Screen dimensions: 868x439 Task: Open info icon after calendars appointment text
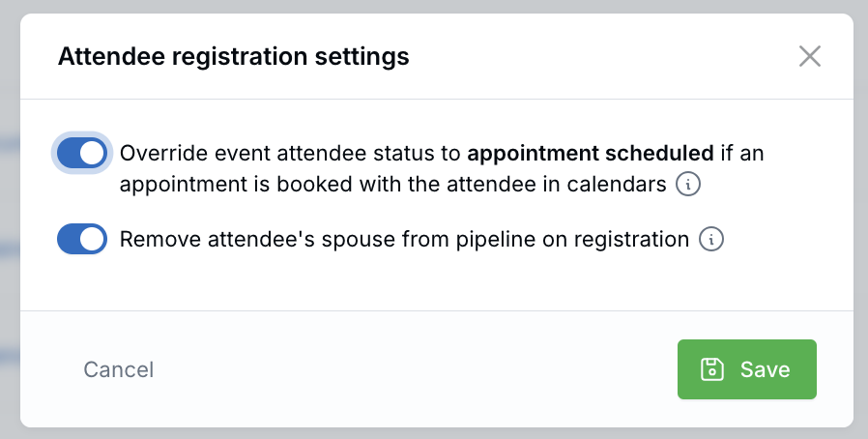coord(688,185)
